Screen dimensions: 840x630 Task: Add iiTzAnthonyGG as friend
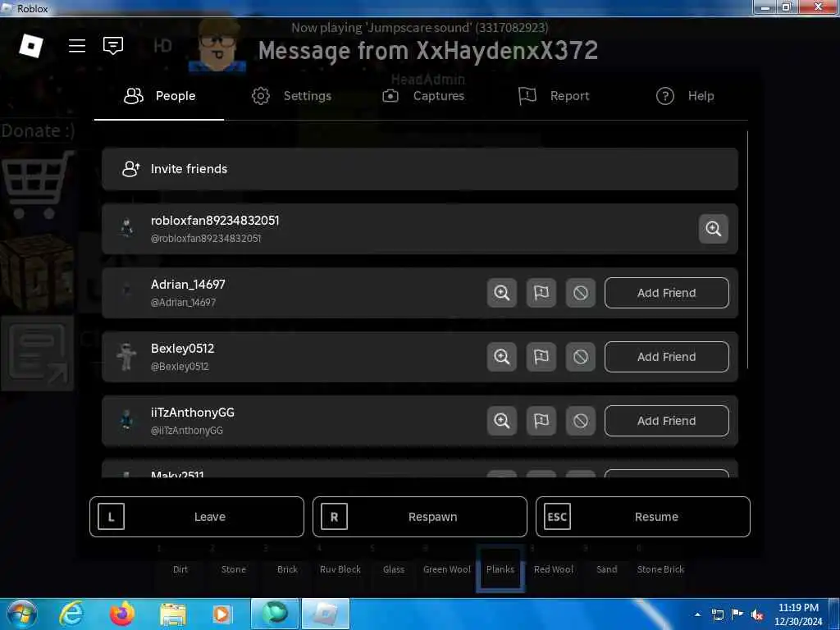[x=666, y=421]
